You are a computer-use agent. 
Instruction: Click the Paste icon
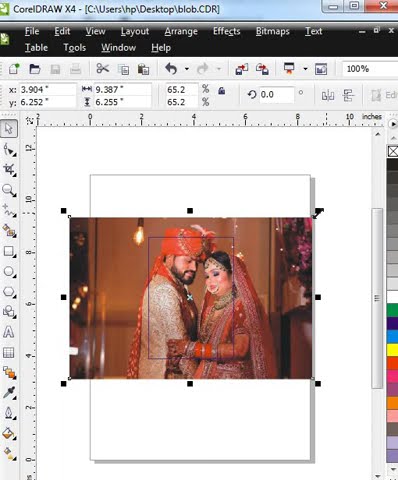143,69
